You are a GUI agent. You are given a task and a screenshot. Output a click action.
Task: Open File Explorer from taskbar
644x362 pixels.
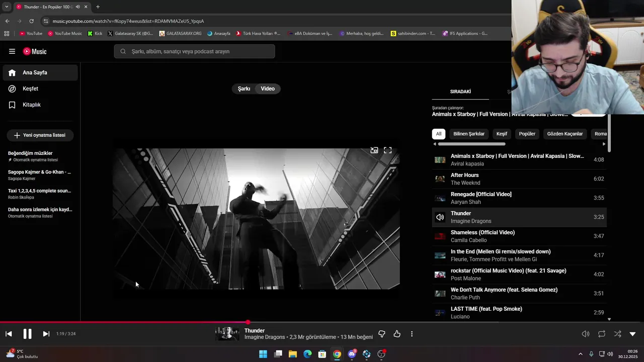tap(293, 354)
